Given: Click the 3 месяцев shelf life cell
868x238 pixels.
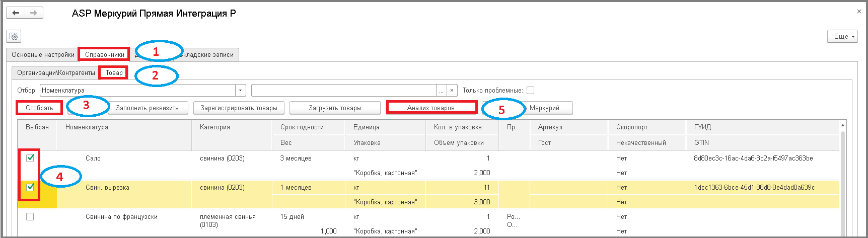Looking at the screenshot, I should tap(309, 158).
